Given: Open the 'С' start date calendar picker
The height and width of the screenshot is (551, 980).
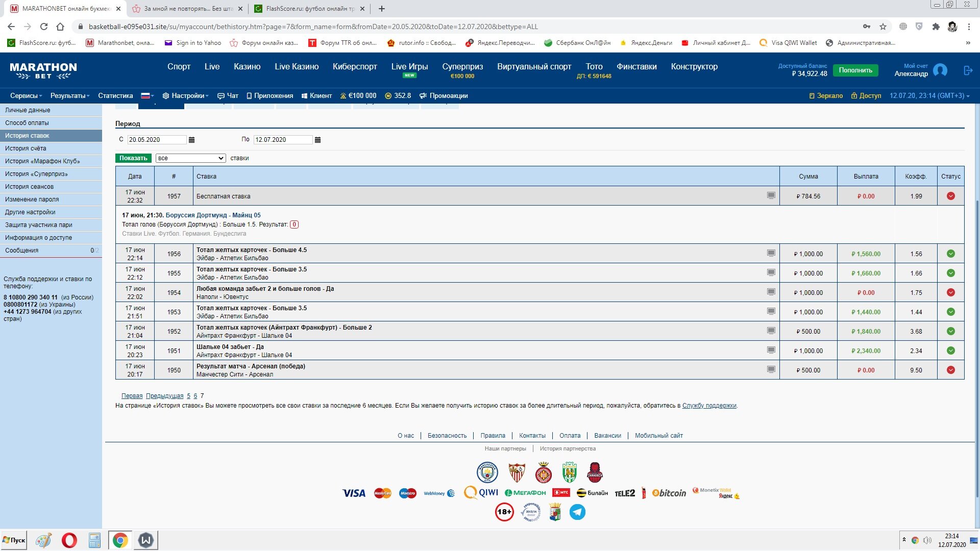Looking at the screenshot, I should pyautogui.click(x=191, y=140).
